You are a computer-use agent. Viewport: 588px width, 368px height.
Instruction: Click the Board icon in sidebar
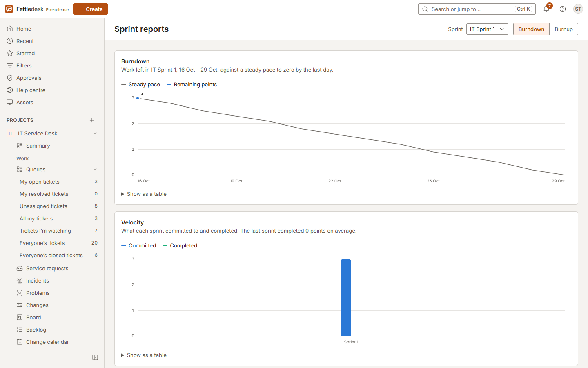[20, 317]
